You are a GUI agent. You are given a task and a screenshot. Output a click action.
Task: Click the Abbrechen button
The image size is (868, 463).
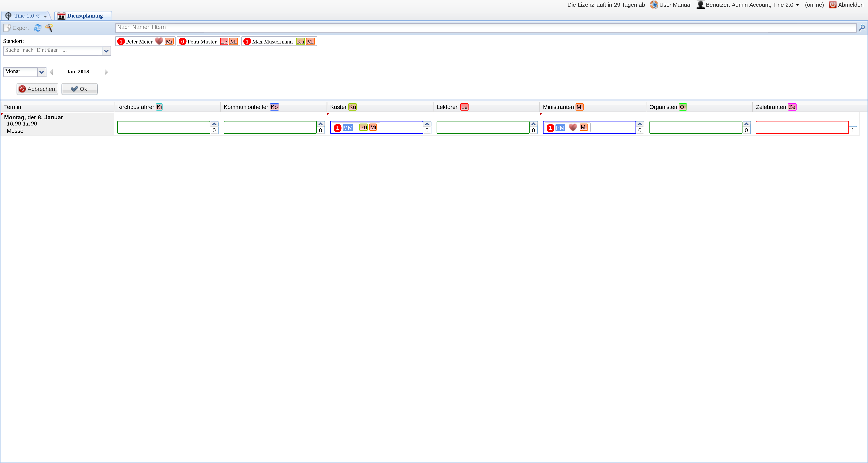(x=37, y=89)
